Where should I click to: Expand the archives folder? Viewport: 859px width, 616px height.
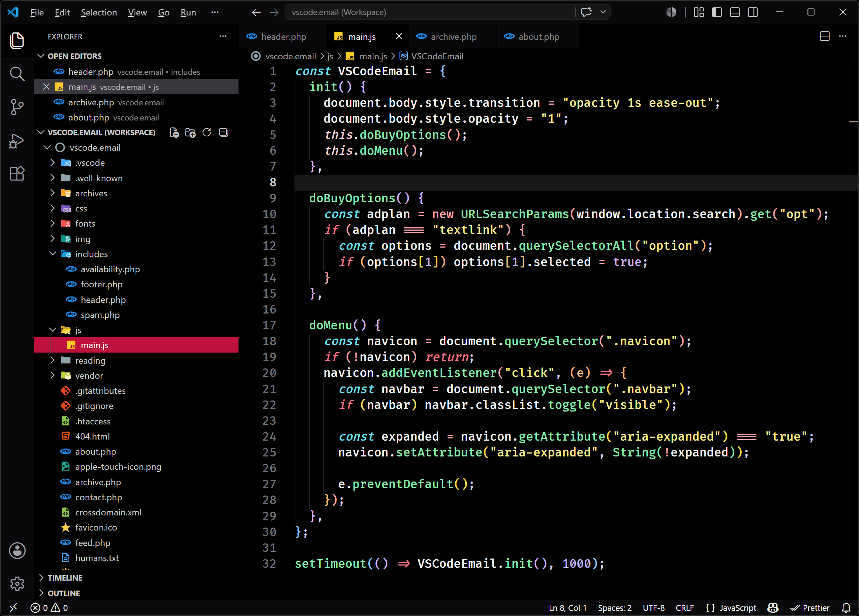click(52, 193)
